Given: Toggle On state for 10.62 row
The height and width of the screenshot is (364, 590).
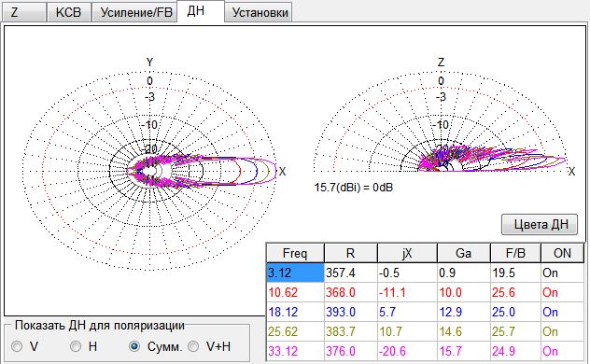Looking at the screenshot, I should tap(563, 292).
